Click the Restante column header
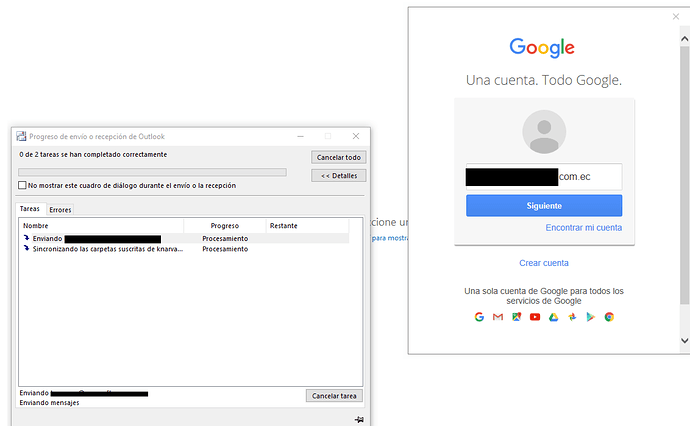The width and height of the screenshot is (690, 426). [x=307, y=226]
